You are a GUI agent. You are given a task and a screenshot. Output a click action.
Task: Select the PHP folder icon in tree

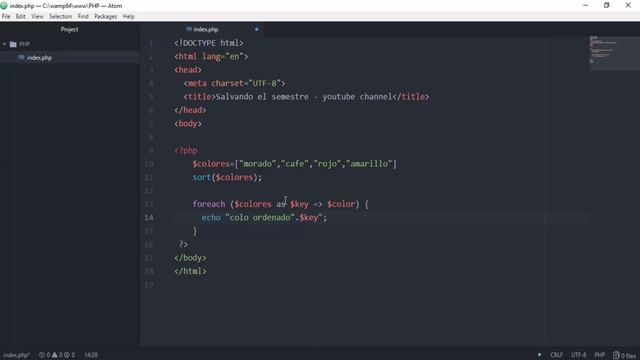13,44
